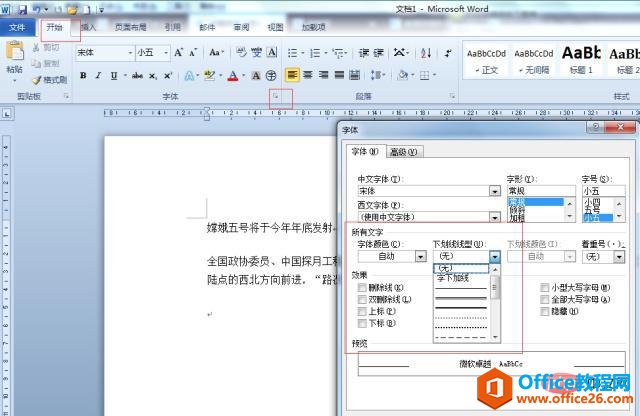
Task: Open 字体颜色 font color dropdown
Action: pyautogui.click(x=421, y=256)
